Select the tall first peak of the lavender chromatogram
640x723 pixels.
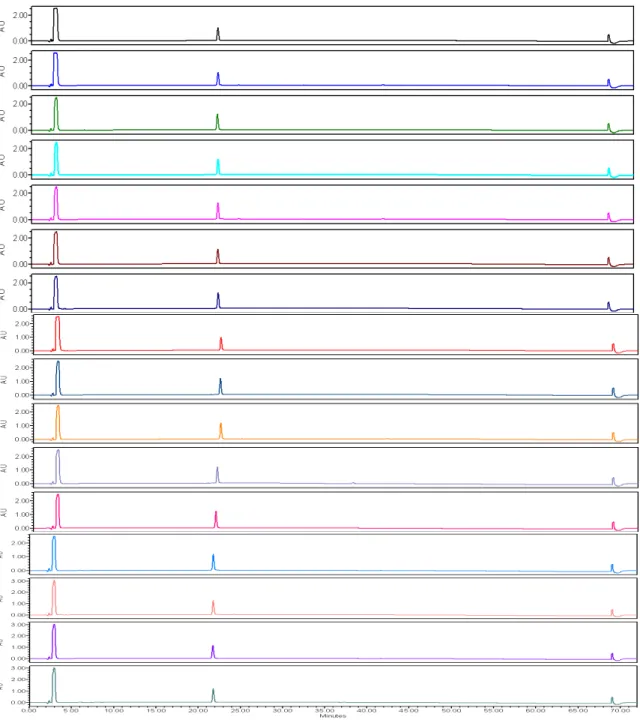[58, 467]
